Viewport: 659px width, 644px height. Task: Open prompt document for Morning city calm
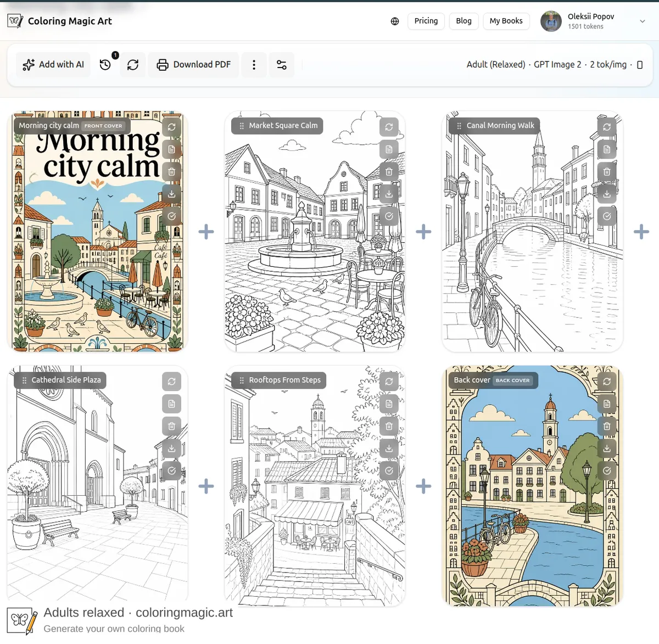[x=172, y=149]
